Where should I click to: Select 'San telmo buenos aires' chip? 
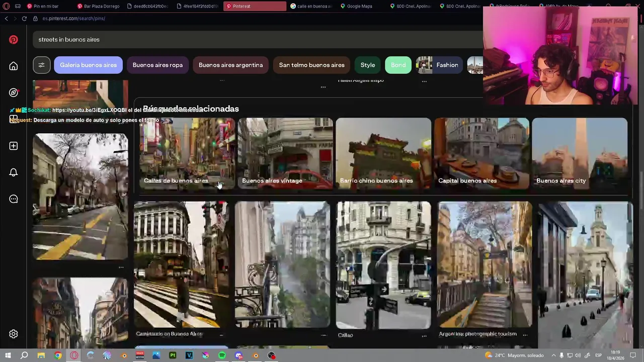coord(311,65)
